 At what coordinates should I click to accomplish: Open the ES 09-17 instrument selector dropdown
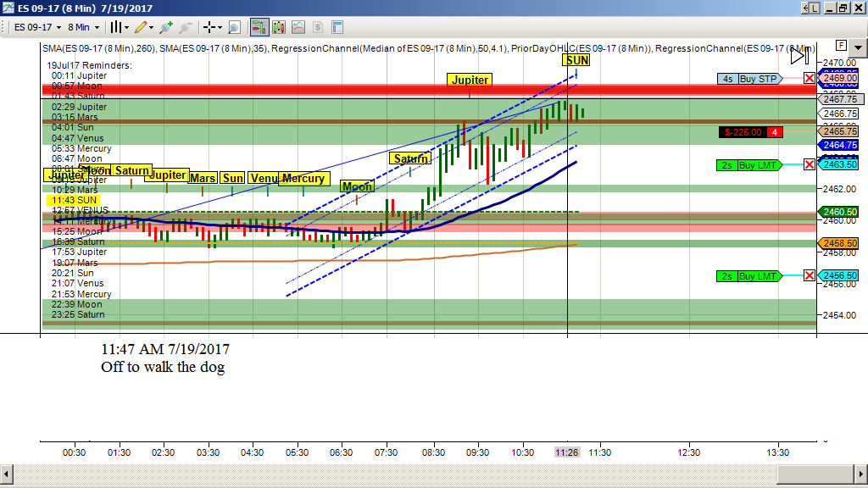[36, 27]
